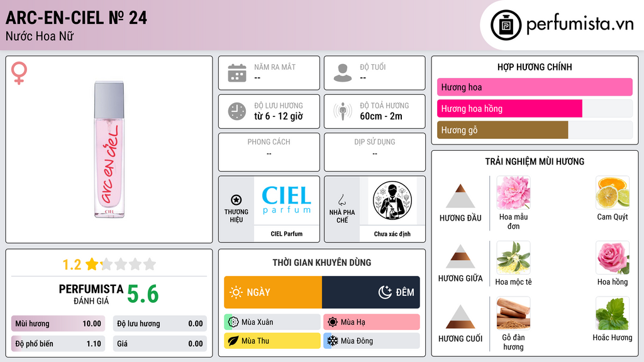Click the yellow star rating icon
This screenshot has height=362, width=644.
pyautogui.click(x=92, y=264)
